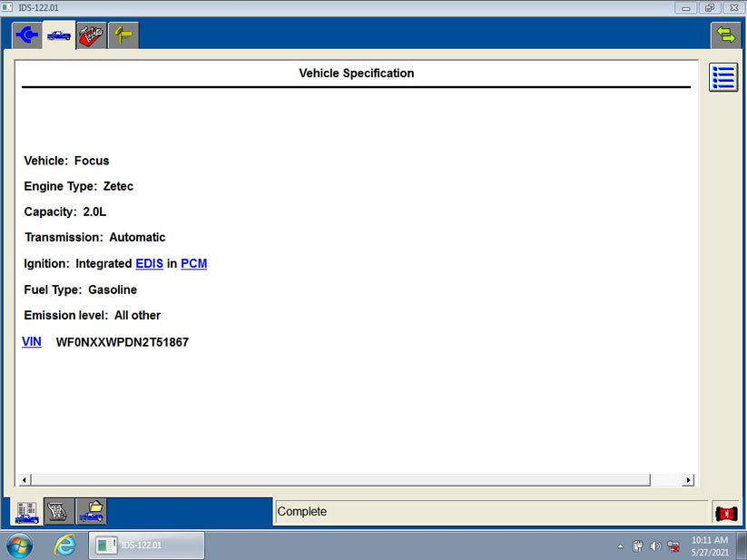Viewport: 747px width, 560px height.
Task: Click the Windows Start button
Action: [x=17, y=545]
